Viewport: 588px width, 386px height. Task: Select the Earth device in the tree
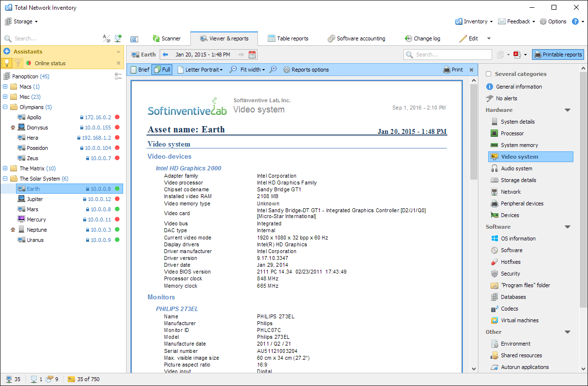click(x=34, y=188)
